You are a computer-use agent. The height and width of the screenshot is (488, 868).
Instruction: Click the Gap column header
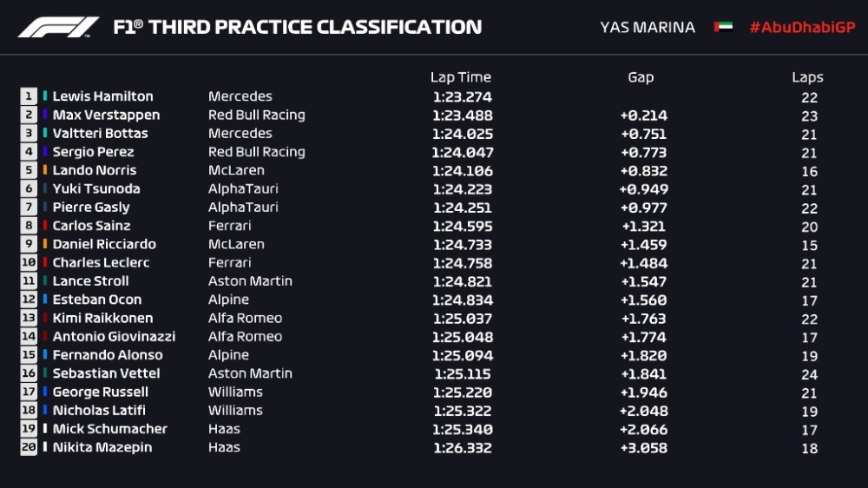point(641,77)
